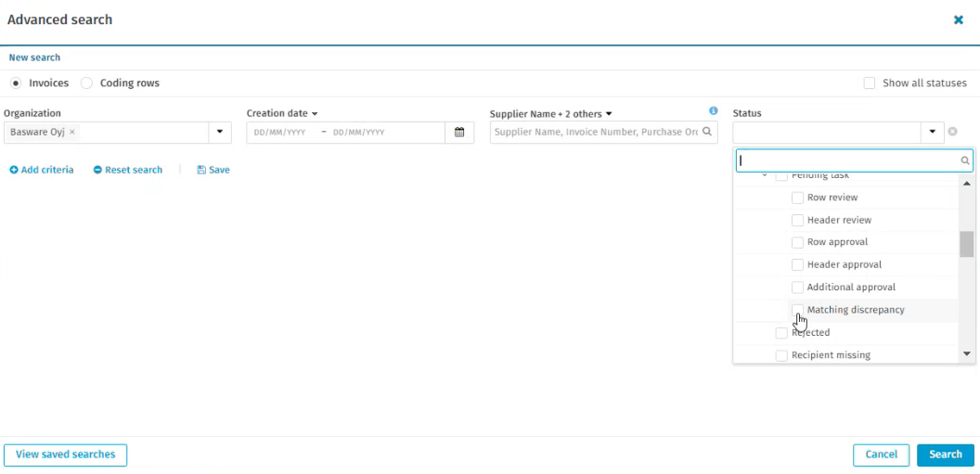Open the calendar date picker icon
Viewport: 980px width, 474px height.
[459, 133]
